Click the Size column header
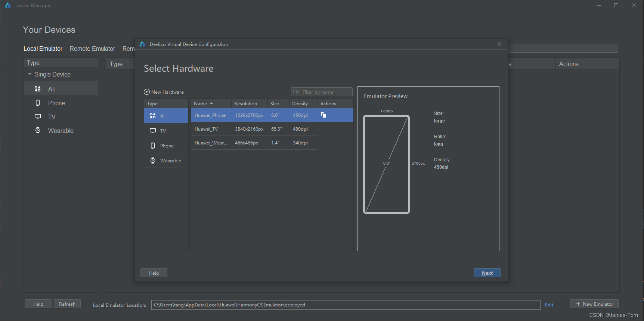644x321 pixels. point(278,103)
